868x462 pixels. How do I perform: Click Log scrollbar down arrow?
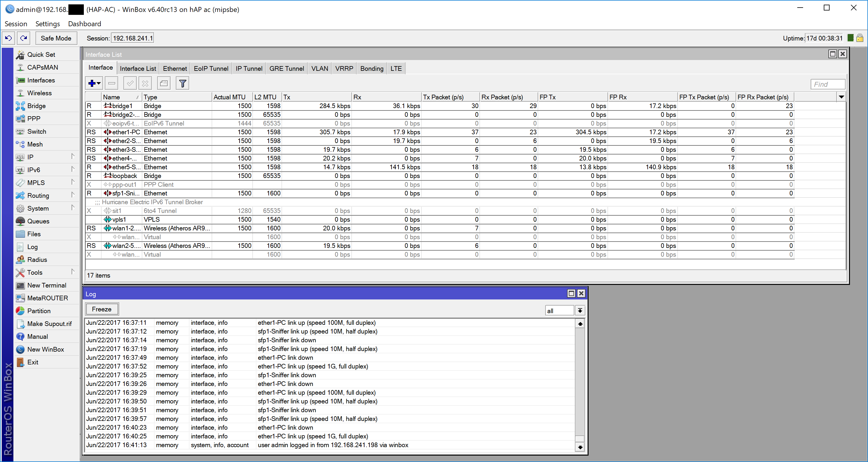click(x=580, y=447)
